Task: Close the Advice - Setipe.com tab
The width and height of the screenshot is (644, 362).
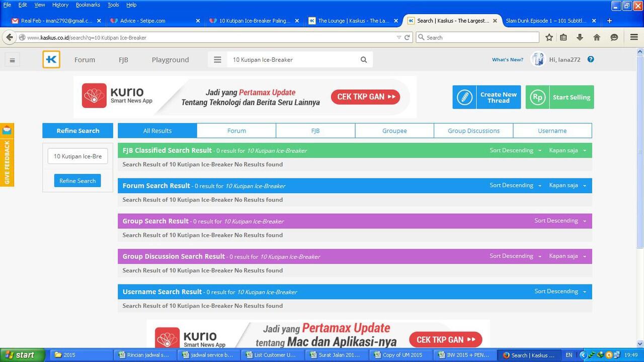Action: 198,21
